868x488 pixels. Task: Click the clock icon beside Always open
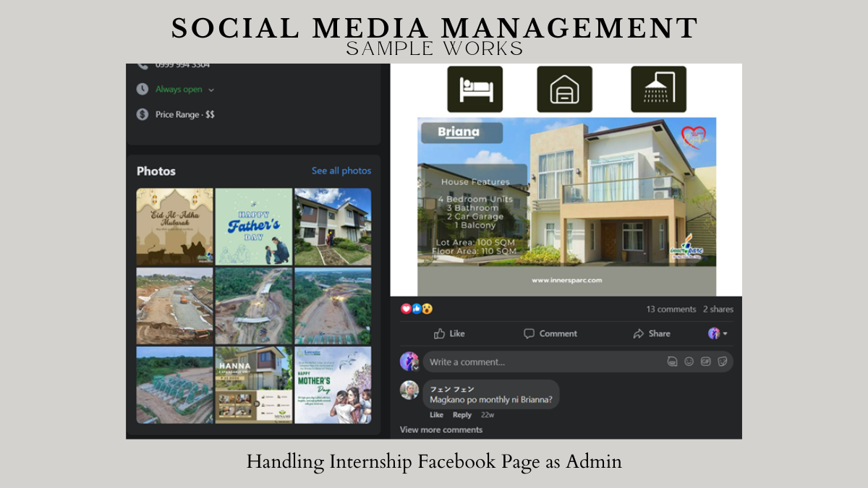coord(142,90)
